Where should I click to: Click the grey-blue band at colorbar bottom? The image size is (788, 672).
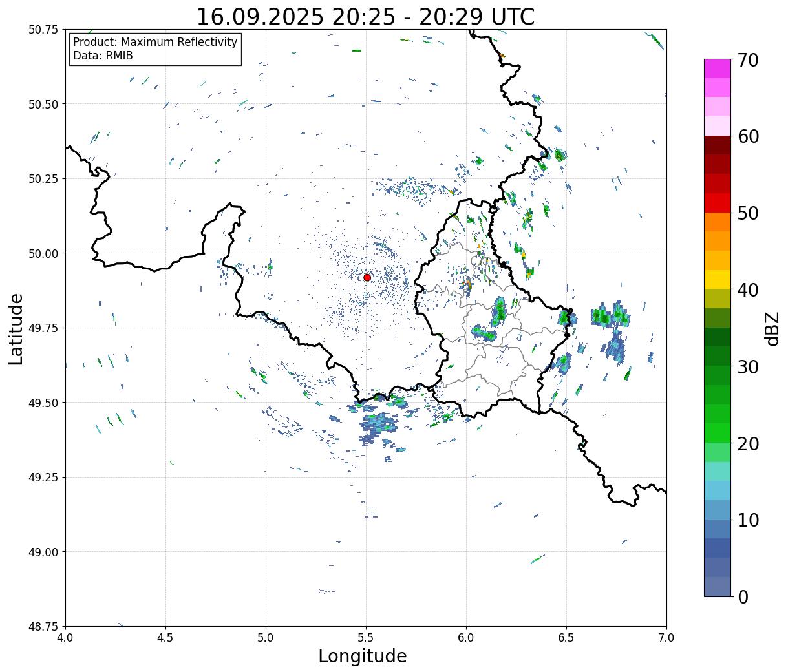click(x=717, y=586)
